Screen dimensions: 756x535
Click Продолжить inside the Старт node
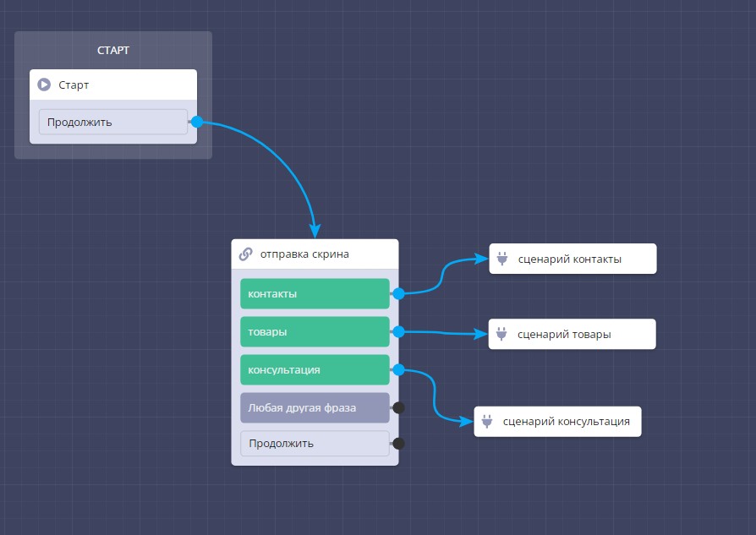pos(112,122)
